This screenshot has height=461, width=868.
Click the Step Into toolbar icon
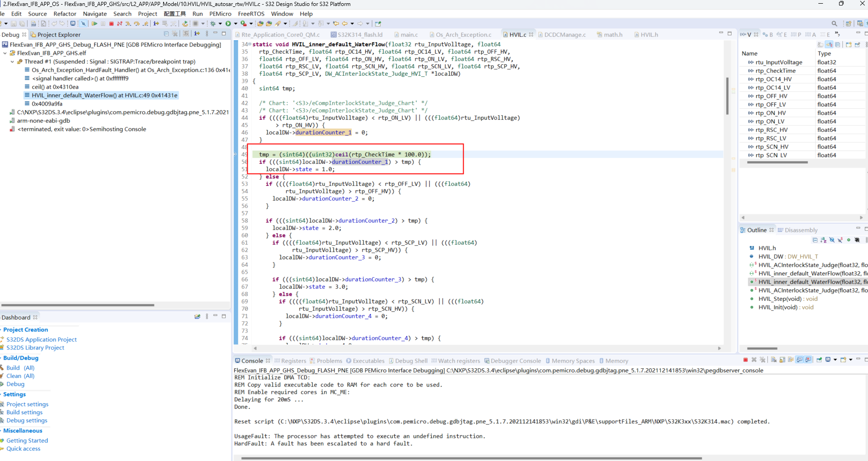pyautogui.click(x=128, y=23)
